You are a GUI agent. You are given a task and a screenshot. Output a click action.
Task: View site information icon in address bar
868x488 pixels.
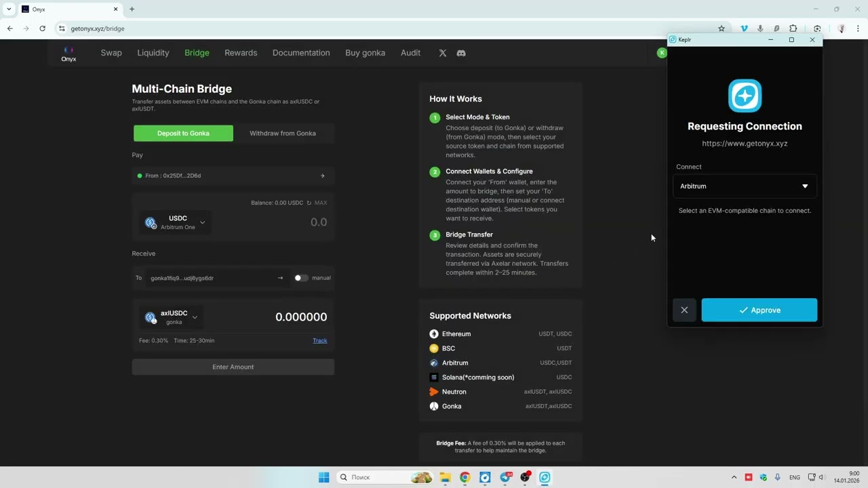click(62, 28)
